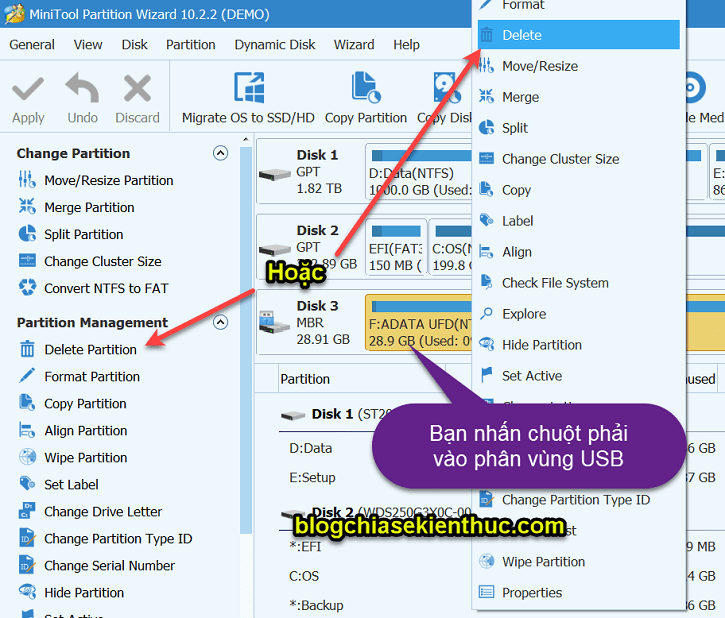The height and width of the screenshot is (618, 725).
Task: Click Hide Partition sidebar icon
Action: (27, 592)
